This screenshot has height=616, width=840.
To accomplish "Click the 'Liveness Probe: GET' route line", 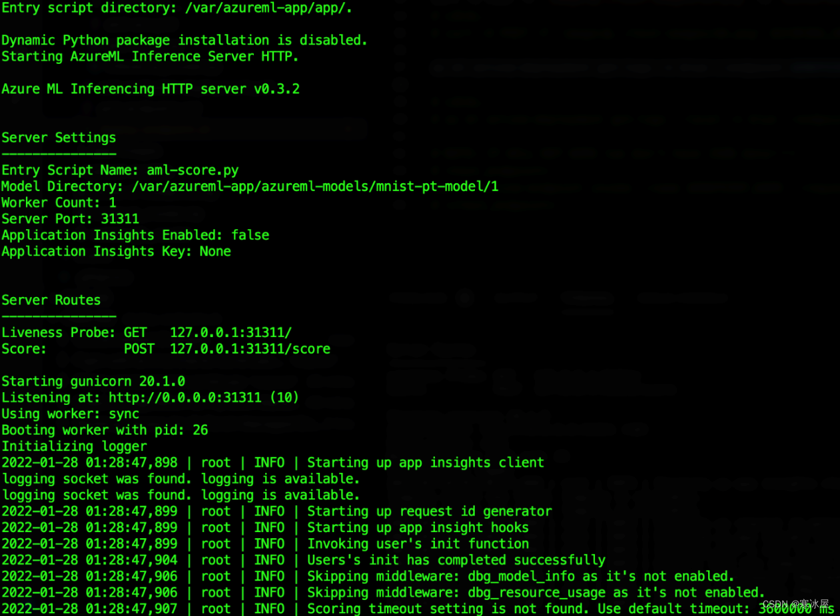I will [147, 333].
